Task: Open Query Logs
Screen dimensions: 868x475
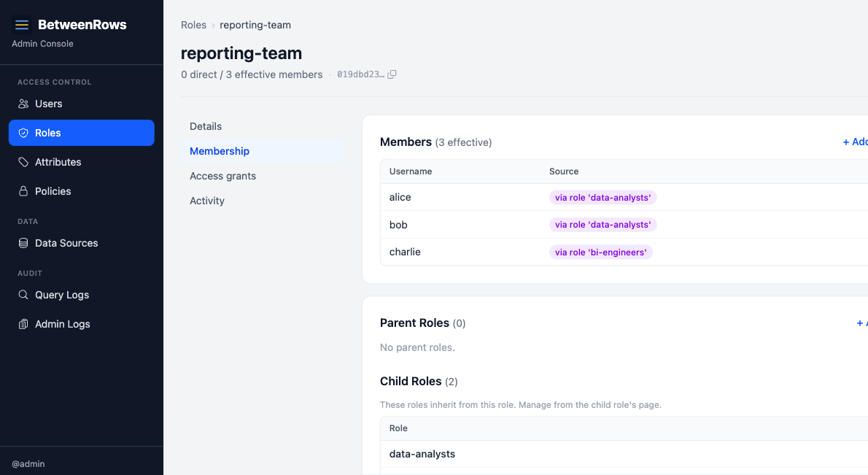Action: [82, 295]
